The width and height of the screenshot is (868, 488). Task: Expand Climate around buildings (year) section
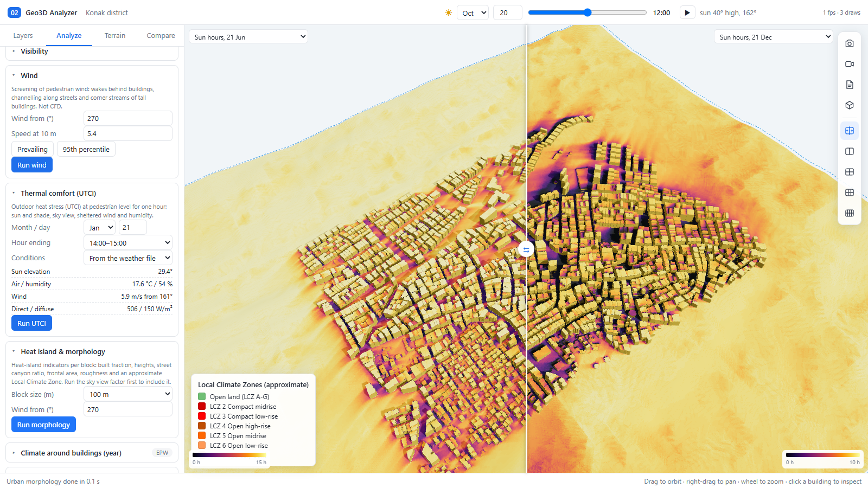pos(92,453)
